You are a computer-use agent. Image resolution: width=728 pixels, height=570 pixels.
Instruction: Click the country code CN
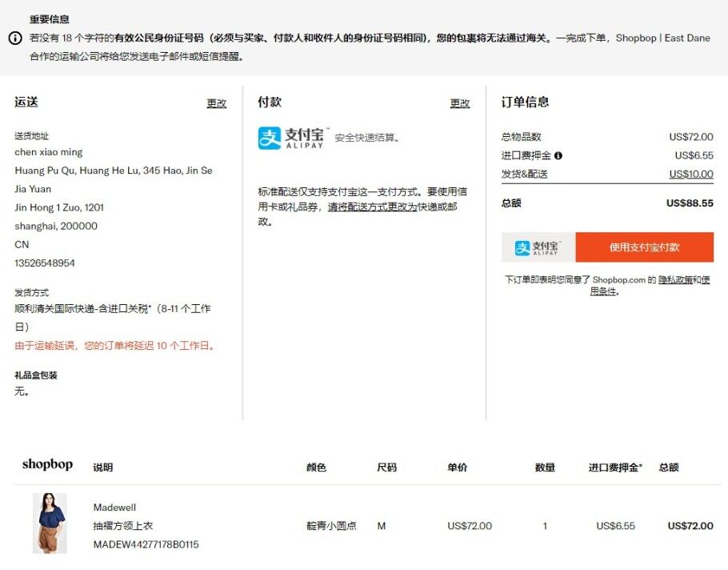22,244
